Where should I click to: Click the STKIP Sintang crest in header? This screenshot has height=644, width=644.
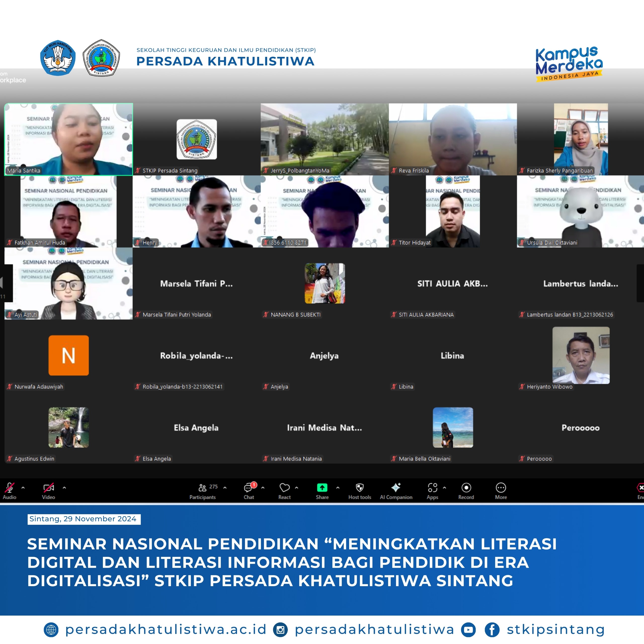point(101,58)
